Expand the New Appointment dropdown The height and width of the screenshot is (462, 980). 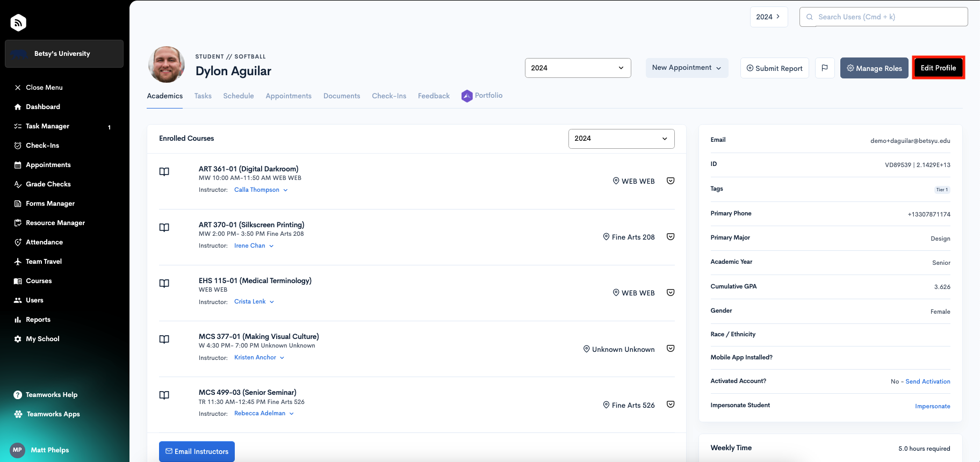687,68
